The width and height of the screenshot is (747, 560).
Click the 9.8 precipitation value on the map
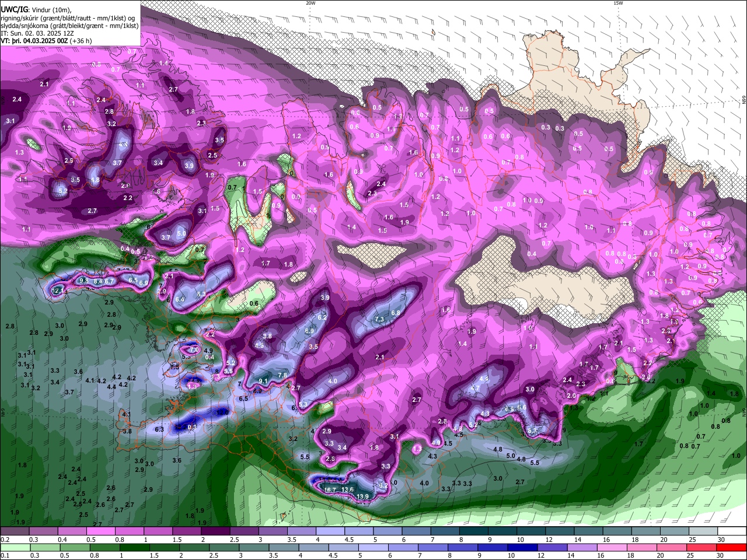pyautogui.click(x=83, y=281)
